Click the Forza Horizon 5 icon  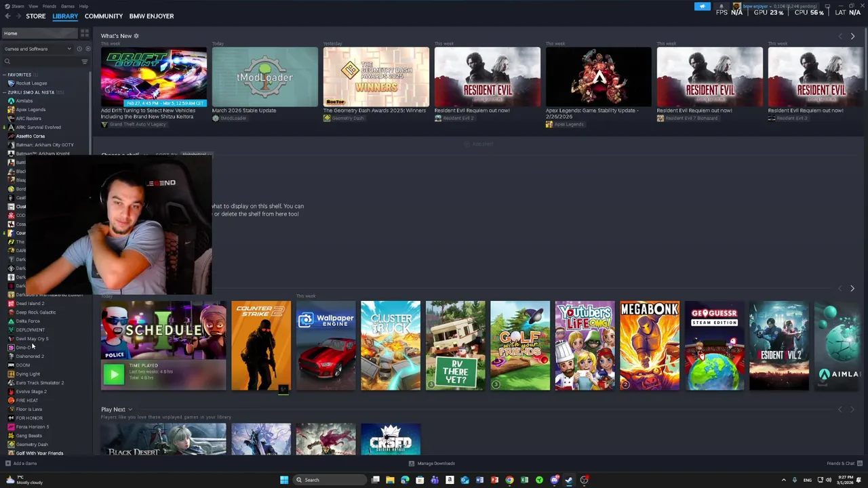pos(11,427)
